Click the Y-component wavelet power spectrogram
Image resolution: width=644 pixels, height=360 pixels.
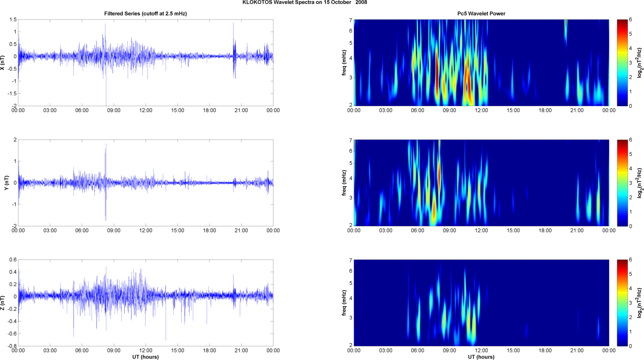click(482, 183)
